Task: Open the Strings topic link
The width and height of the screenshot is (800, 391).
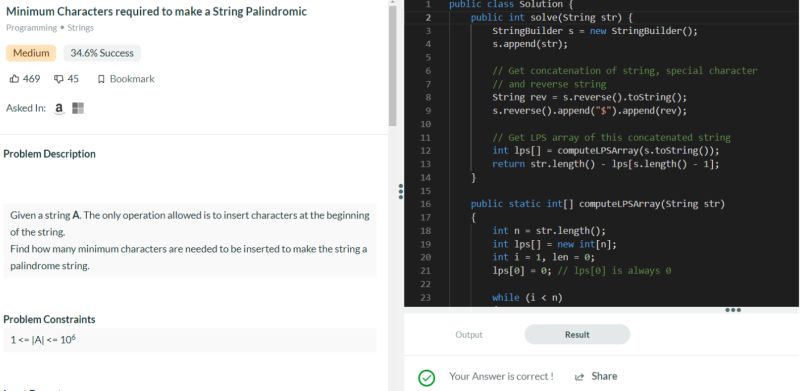Action: click(x=81, y=28)
